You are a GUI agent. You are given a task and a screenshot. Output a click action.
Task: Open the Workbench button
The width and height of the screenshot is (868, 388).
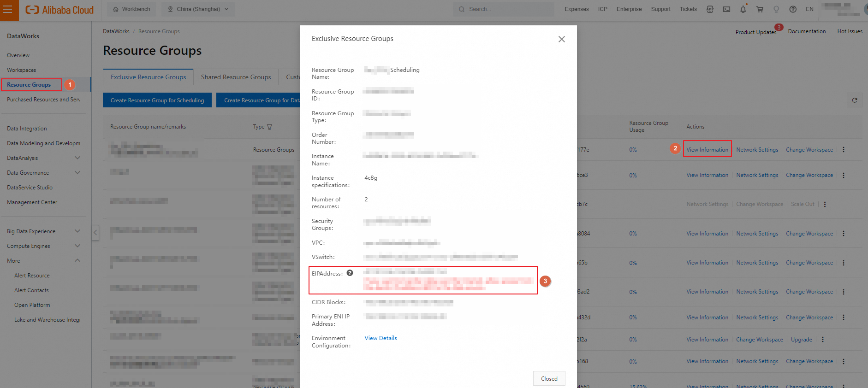[x=131, y=9]
